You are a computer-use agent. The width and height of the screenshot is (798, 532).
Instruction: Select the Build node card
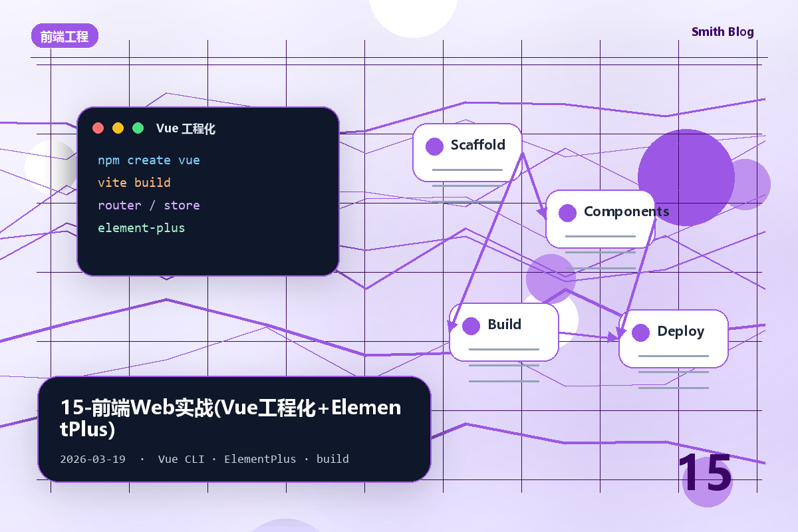point(503,332)
